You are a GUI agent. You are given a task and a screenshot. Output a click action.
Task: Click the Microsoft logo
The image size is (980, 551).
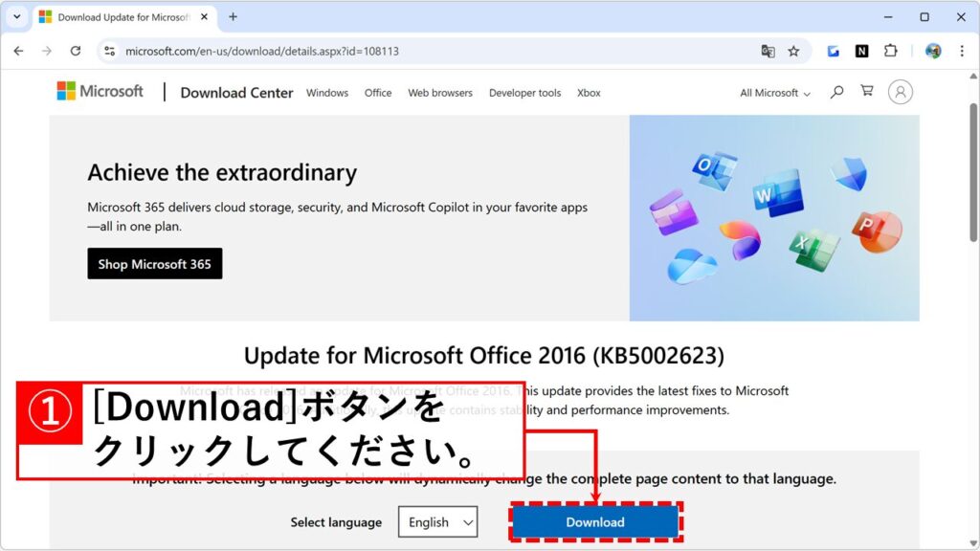100,91
